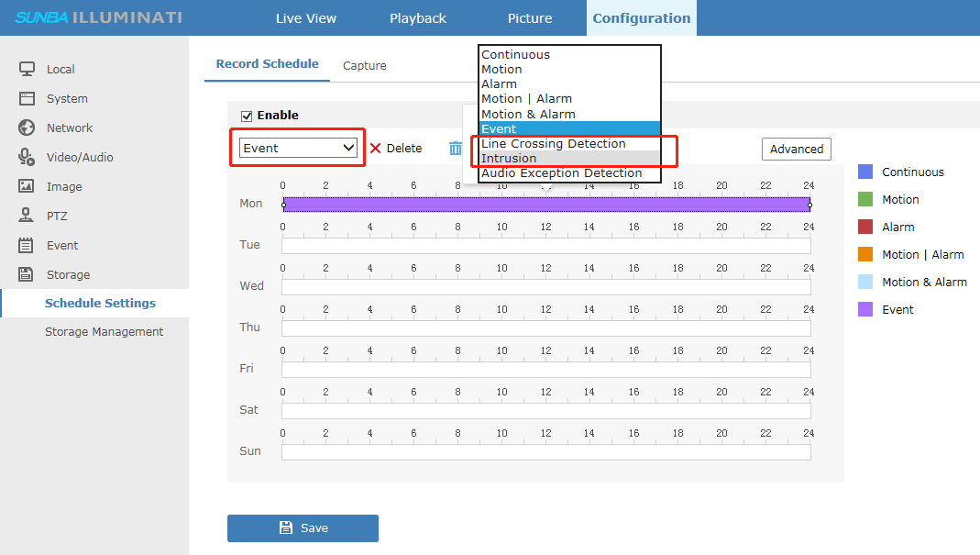
Task: Click the Image picture icon in sidebar
Action: pos(27,186)
